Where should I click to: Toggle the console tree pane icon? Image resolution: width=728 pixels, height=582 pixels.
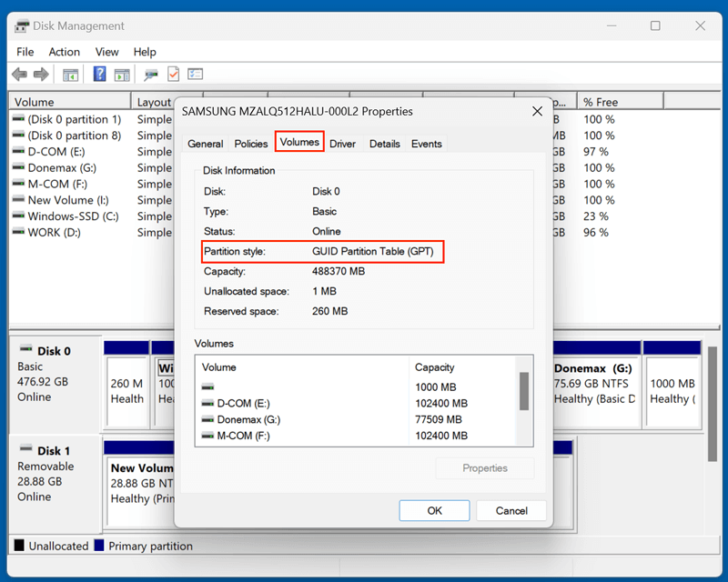[x=70, y=75]
